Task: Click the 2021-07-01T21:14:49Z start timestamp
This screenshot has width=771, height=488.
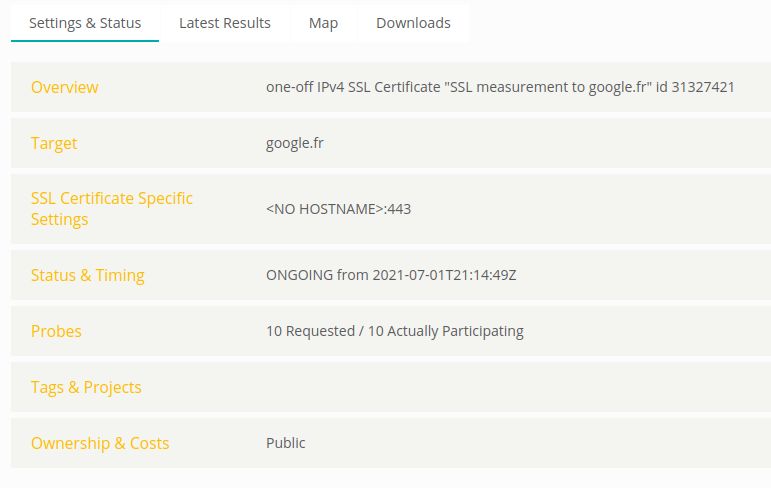Action: point(444,275)
